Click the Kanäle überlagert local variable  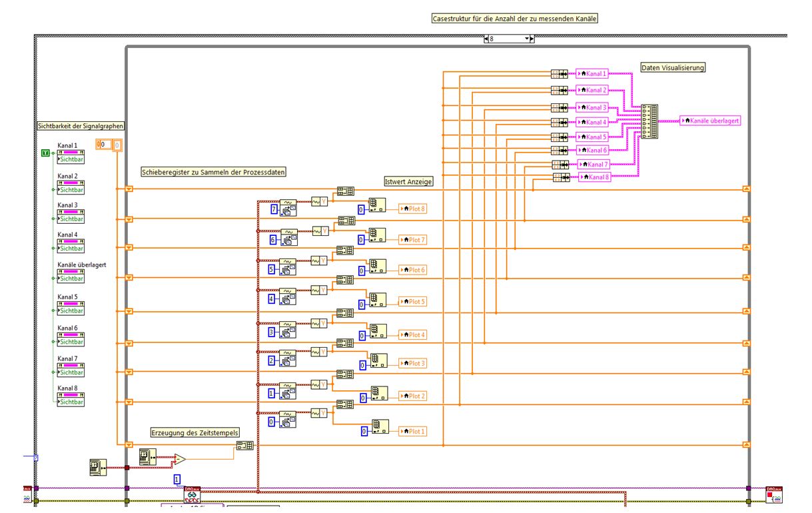[x=711, y=121]
